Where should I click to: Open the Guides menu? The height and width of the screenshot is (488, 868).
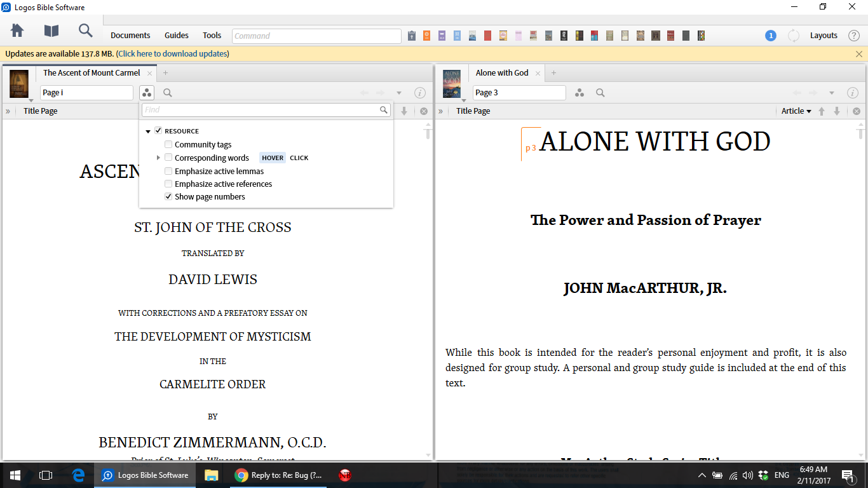point(177,36)
